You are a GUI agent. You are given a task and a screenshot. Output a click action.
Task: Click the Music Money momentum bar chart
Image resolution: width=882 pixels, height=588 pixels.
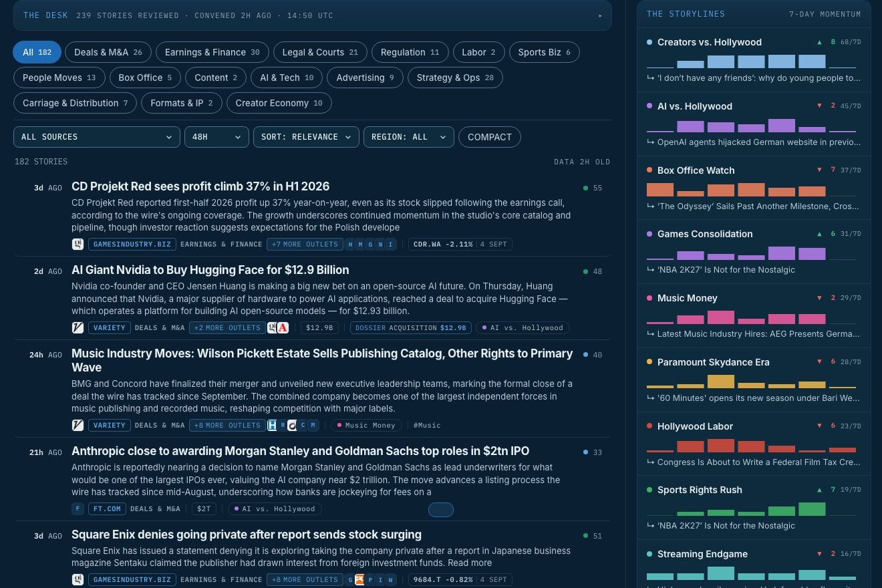(751, 317)
